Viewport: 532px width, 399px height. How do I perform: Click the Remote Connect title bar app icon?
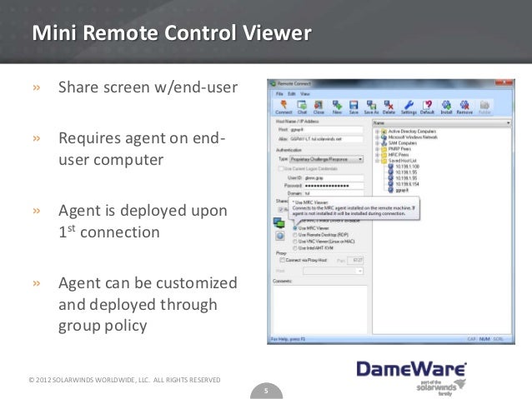click(273, 83)
